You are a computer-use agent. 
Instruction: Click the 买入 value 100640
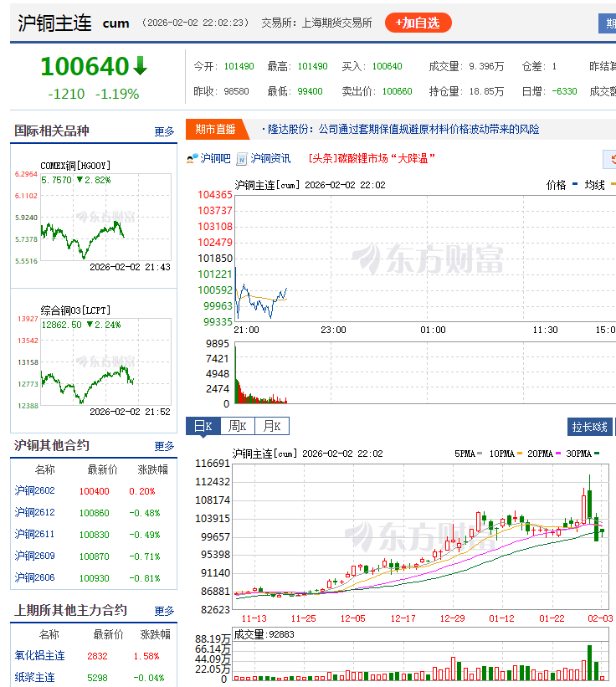point(387,66)
